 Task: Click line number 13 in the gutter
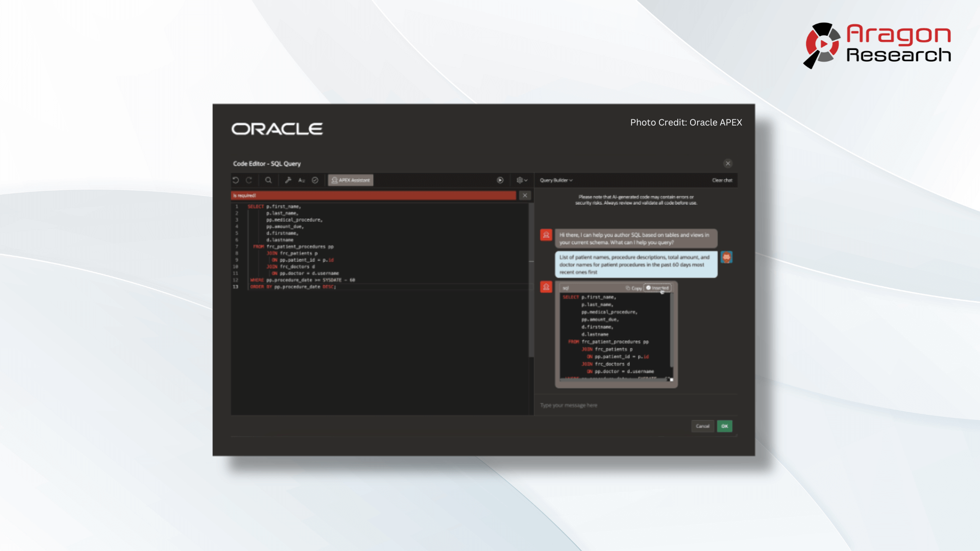tap(236, 287)
